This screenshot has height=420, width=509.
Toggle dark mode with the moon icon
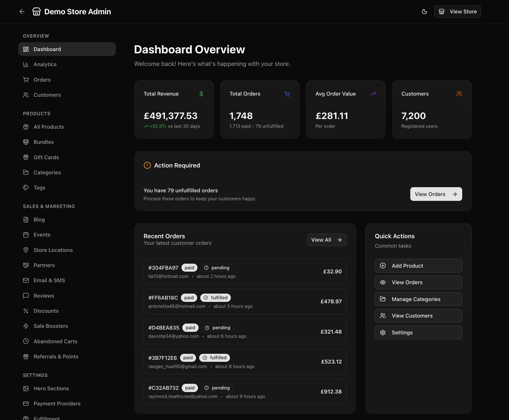[x=424, y=11]
